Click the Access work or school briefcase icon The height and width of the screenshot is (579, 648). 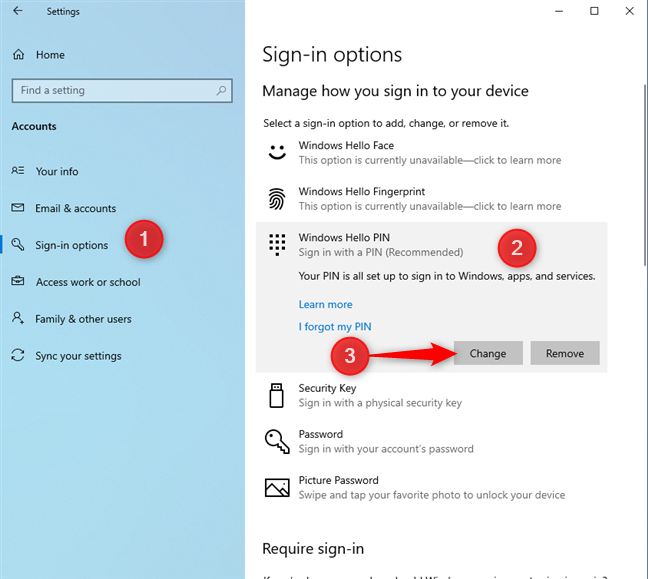coord(18,281)
